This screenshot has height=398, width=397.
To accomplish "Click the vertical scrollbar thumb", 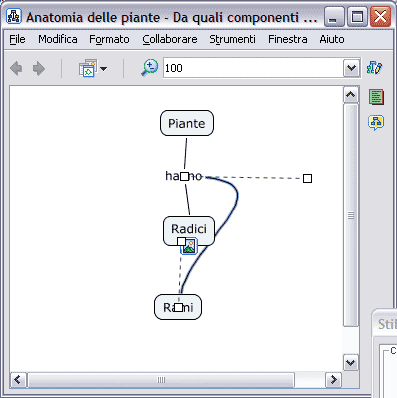I will pos(350,215).
